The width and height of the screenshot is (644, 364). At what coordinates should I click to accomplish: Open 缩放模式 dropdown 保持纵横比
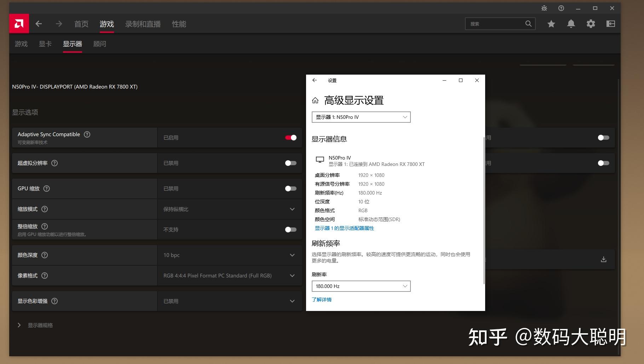[230, 209]
